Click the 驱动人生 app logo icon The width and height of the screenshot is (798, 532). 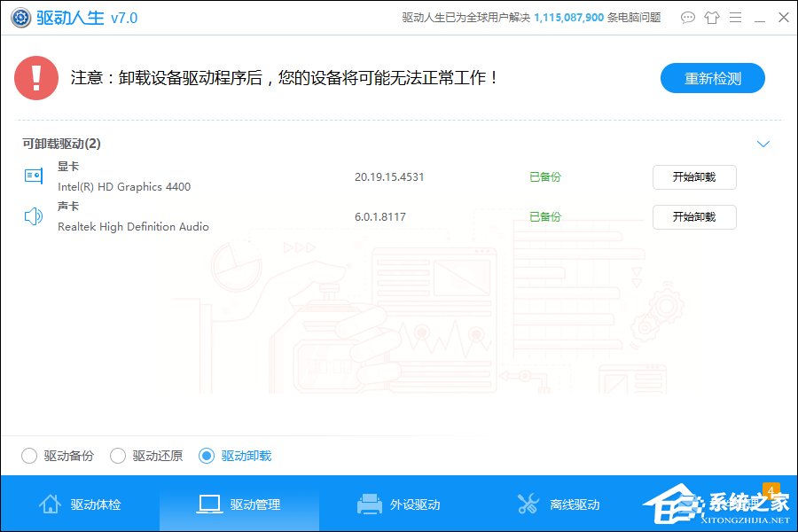[20, 17]
